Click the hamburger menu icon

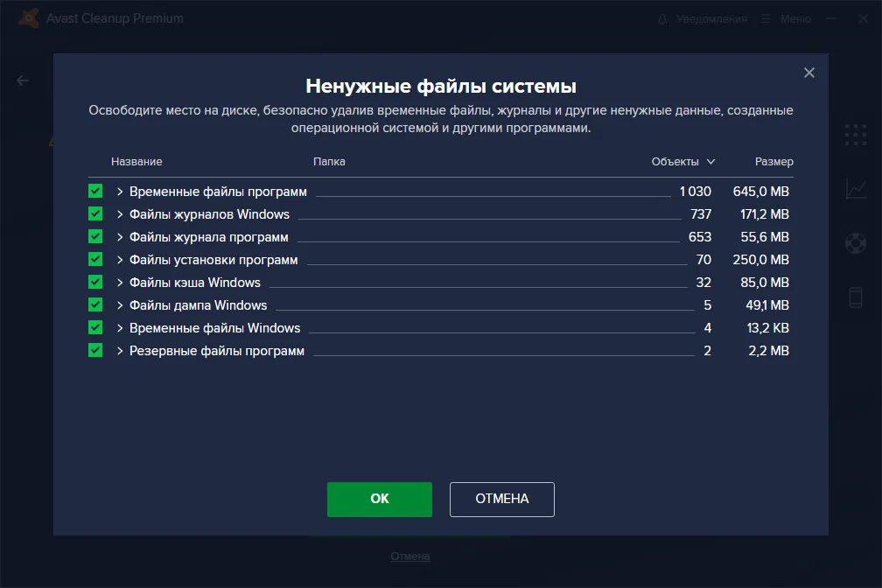[764, 17]
